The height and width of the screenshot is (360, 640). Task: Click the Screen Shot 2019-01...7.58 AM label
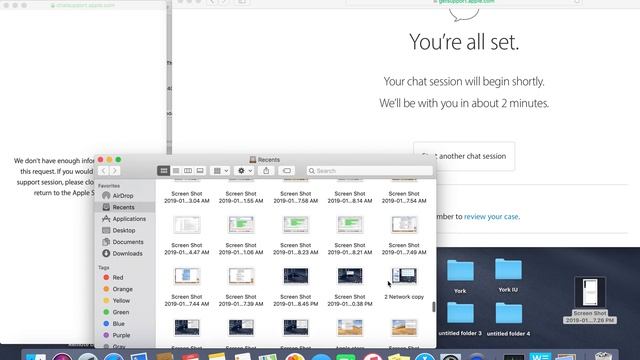coord(296,197)
